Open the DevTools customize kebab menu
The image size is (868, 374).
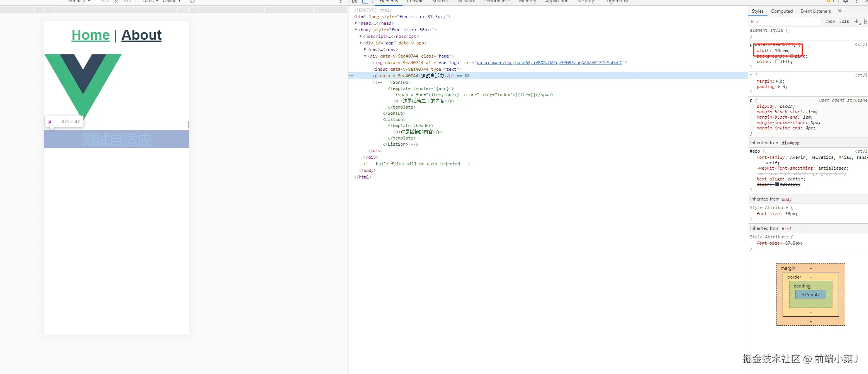[x=856, y=1]
